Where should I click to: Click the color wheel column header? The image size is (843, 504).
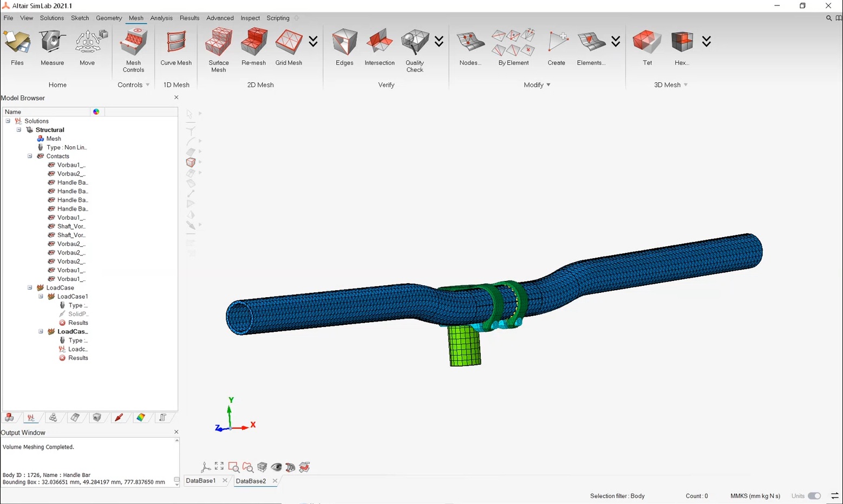[x=96, y=112]
